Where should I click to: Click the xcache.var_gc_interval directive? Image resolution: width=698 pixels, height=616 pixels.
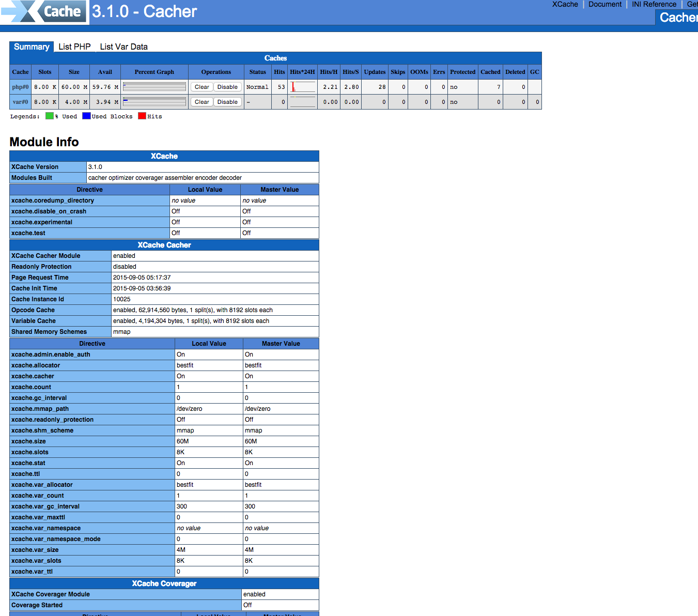tap(45, 506)
